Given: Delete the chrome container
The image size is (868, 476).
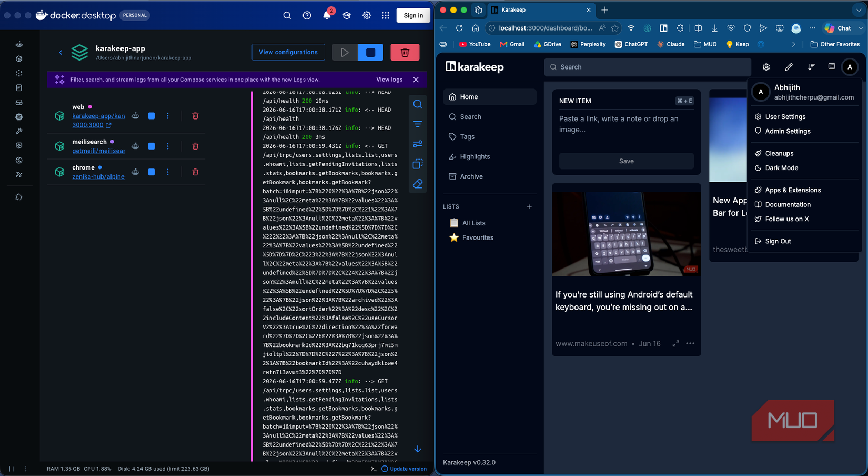Looking at the screenshot, I should coord(195,172).
